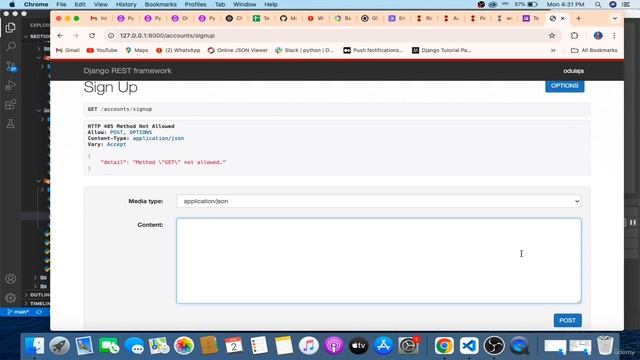Open the Trash in the Dock
640x360 pixels.
tap(605, 346)
